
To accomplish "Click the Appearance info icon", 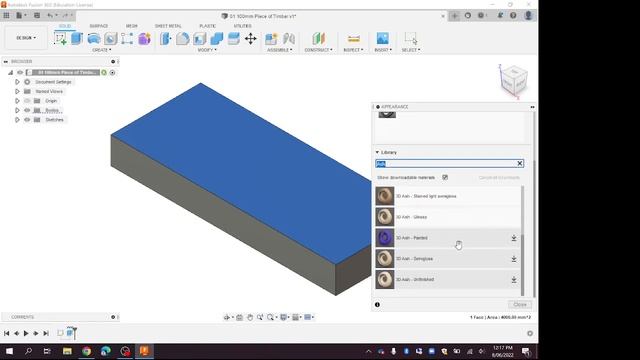I will click(377, 304).
